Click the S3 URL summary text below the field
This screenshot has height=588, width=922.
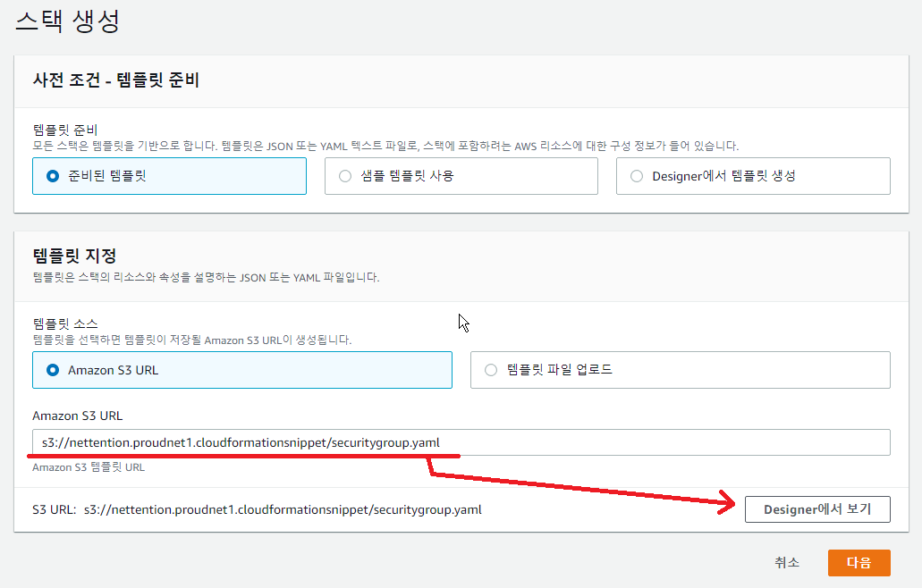(257, 510)
